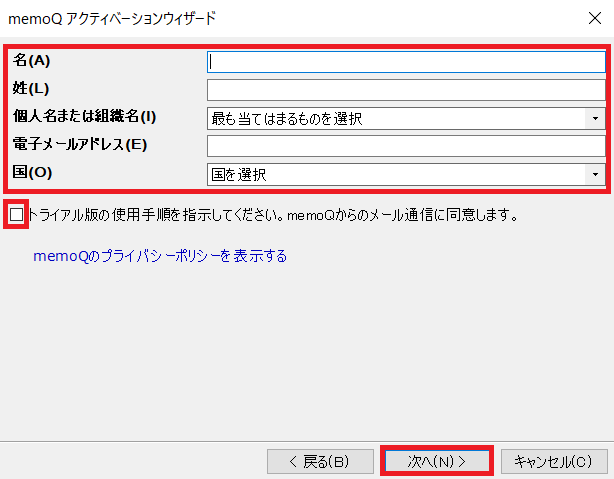Click the 名(A) field label
The image size is (614, 479).
31,61
